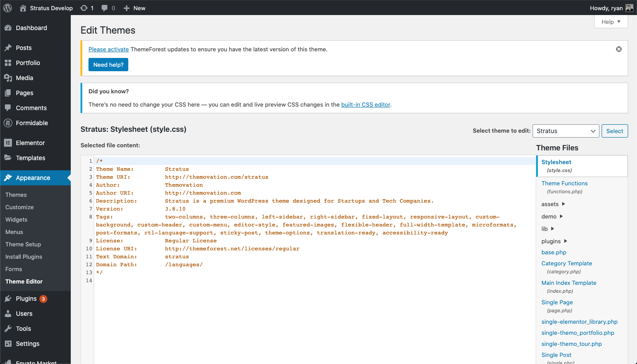Screen dimensions: 637x364
Task: Click the updates refresh icon
Action: (x=84, y=8)
